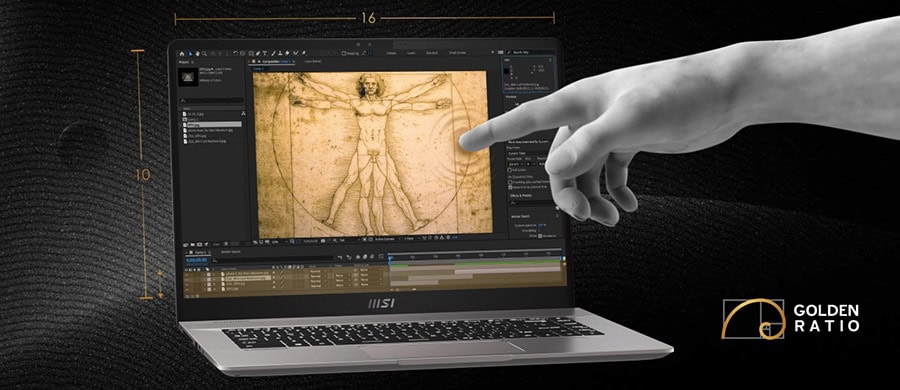Select the Roto Brush tool
The height and width of the screenshot is (390, 900).
pyautogui.click(x=296, y=54)
